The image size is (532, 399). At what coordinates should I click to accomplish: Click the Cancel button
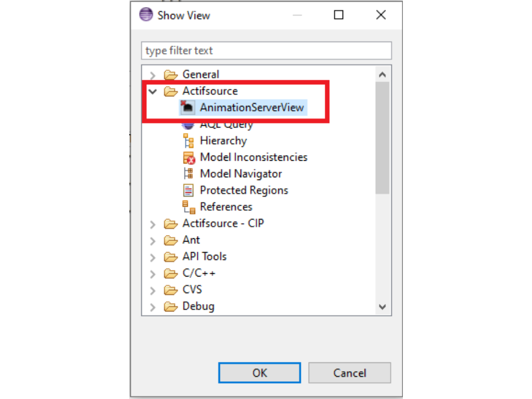tap(349, 373)
